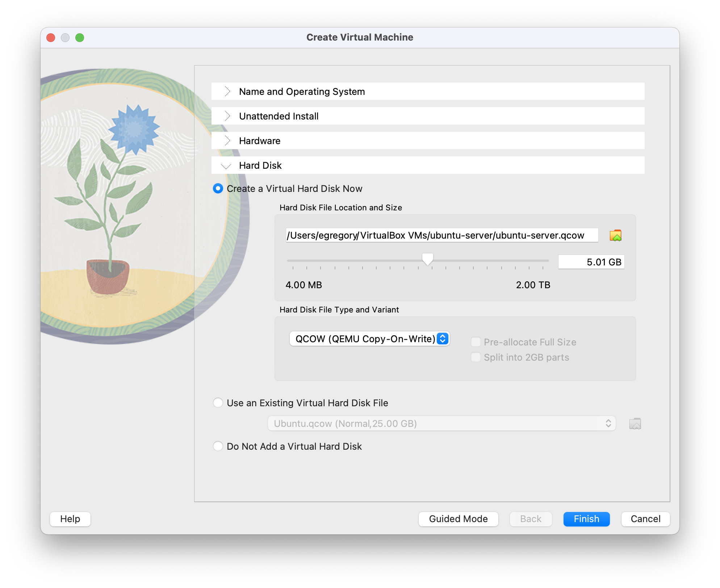720x588 pixels.
Task: Click the hard disk location folder icon
Action: coord(615,236)
